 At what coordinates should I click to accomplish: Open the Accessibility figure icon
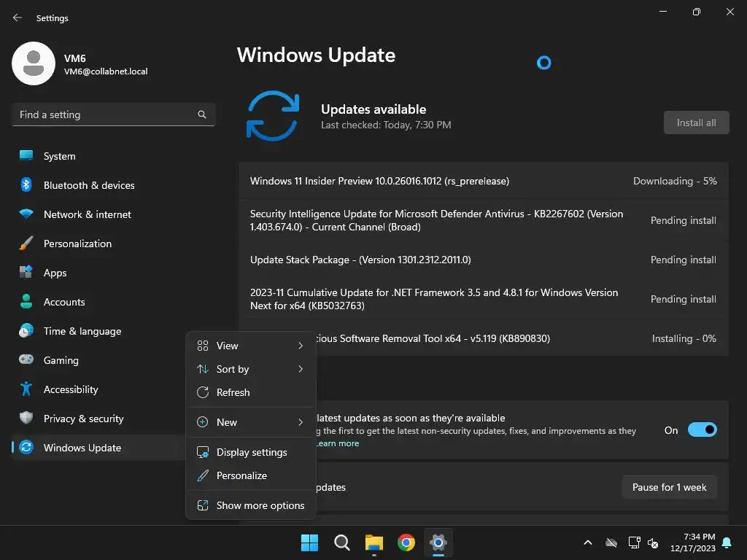pos(26,389)
